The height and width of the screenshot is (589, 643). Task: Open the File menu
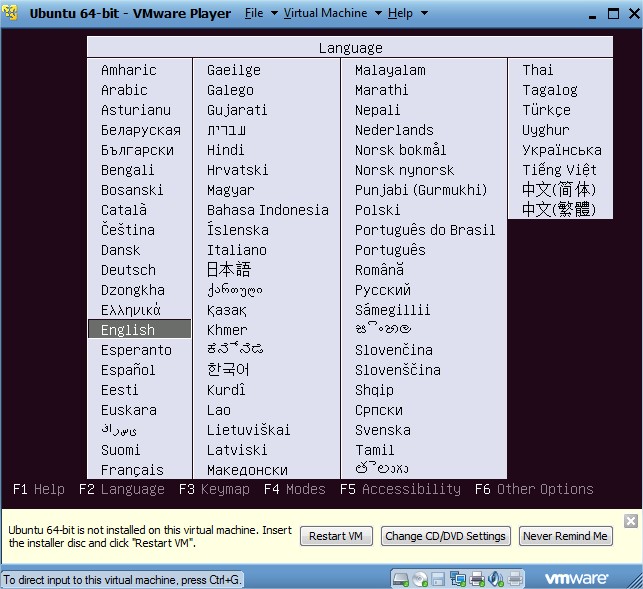pyautogui.click(x=254, y=13)
